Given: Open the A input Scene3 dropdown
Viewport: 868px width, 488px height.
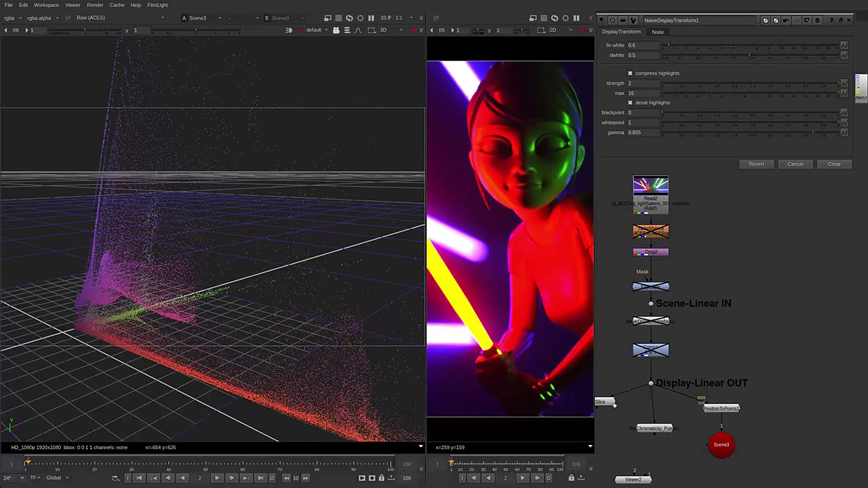Looking at the screenshot, I should click(x=201, y=18).
